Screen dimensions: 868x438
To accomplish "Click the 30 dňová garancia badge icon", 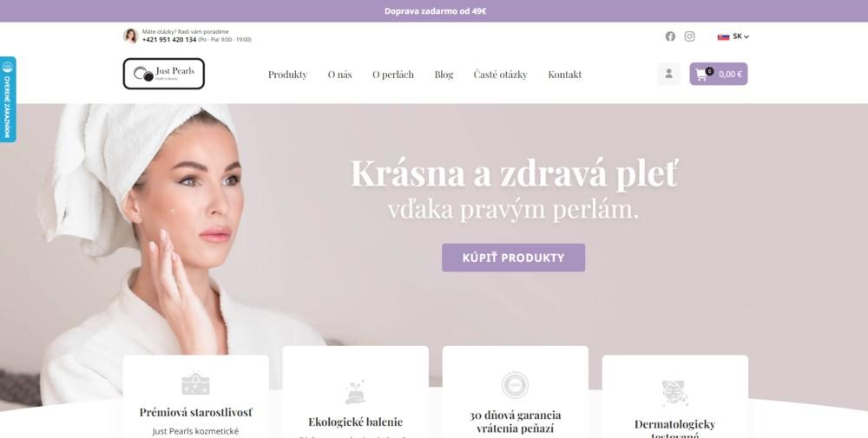I will click(515, 385).
